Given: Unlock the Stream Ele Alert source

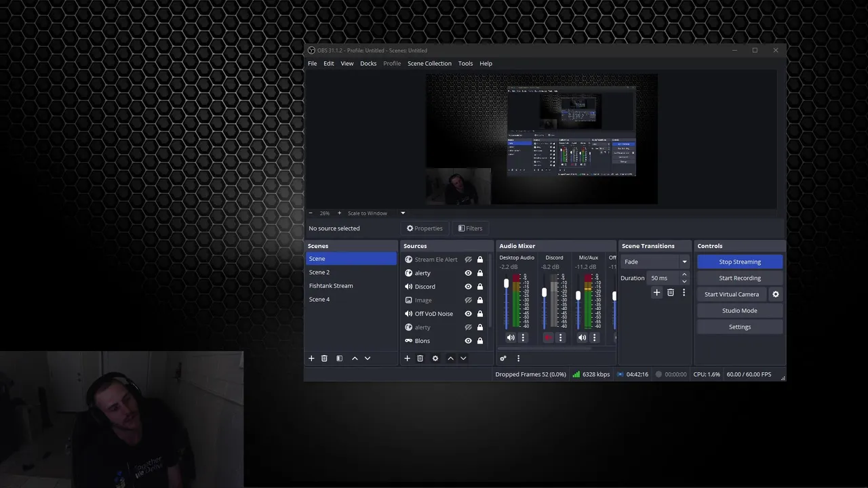Looking at the screenshot, I should [480, 260].
